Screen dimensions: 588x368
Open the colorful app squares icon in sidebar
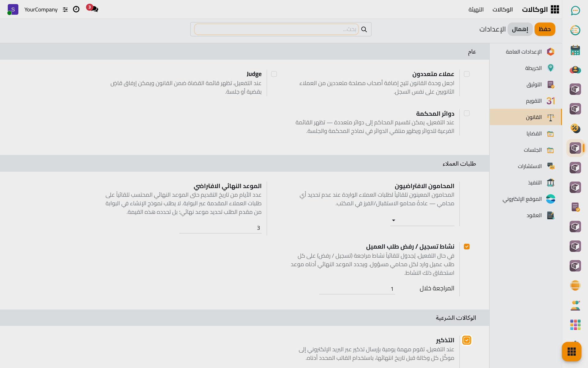coord(575,324)
